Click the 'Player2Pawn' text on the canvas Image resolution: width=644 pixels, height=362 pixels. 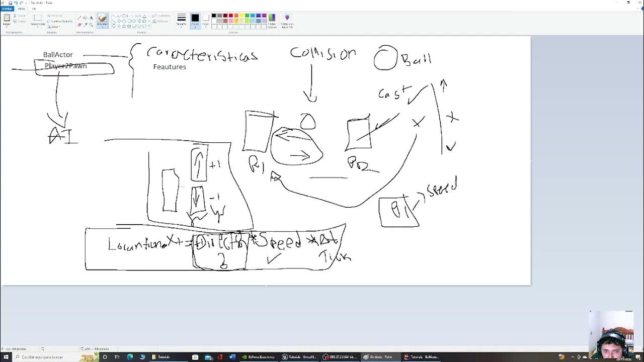click(65, 66)
